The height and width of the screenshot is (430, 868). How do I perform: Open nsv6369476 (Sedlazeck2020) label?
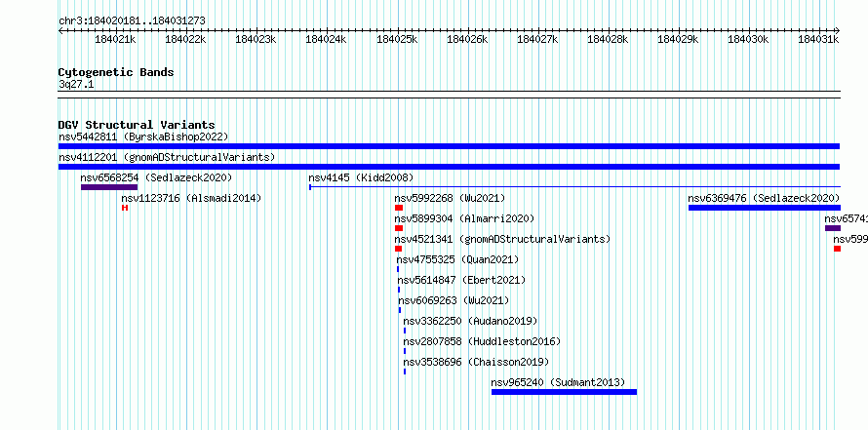[x=764, y=198]
